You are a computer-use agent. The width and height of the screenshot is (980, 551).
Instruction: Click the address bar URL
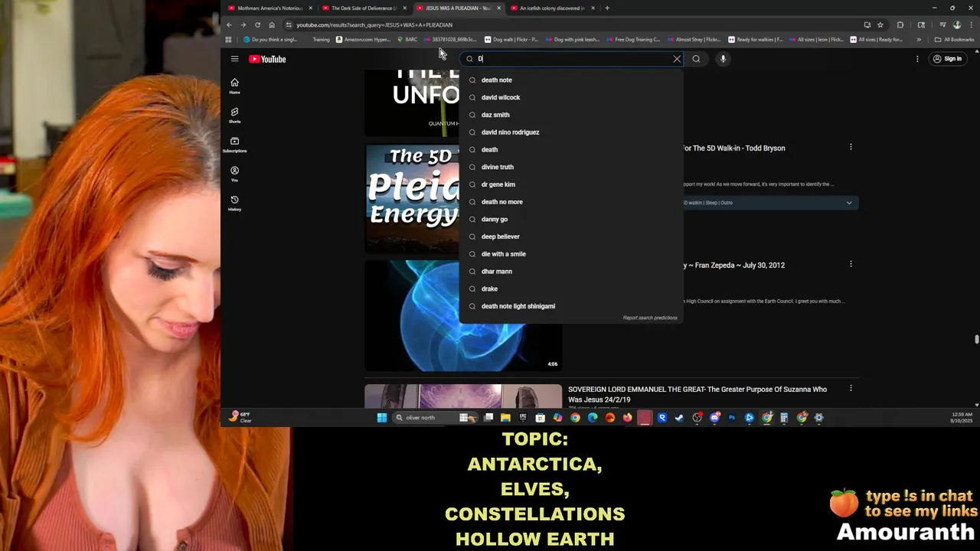pos(374,24)
